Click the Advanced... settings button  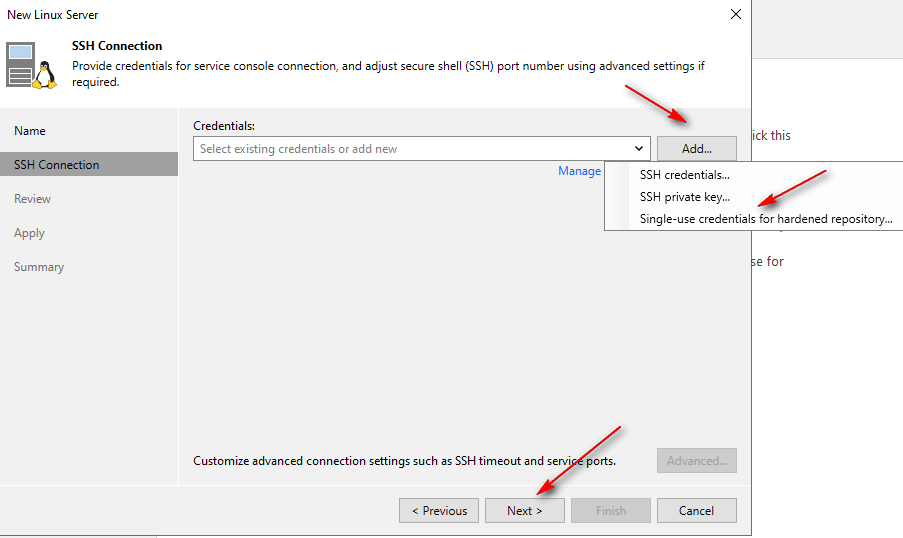[x=696, y=461]
